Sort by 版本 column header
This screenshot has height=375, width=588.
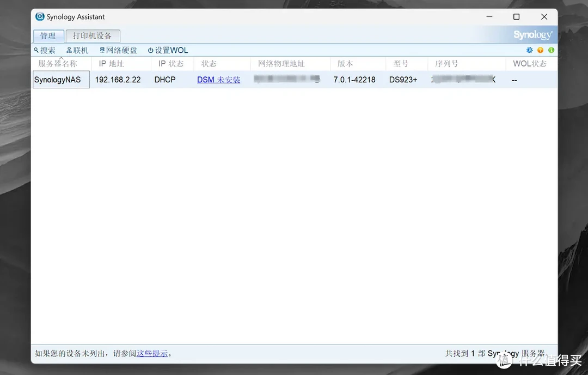[x=345, y=64]
